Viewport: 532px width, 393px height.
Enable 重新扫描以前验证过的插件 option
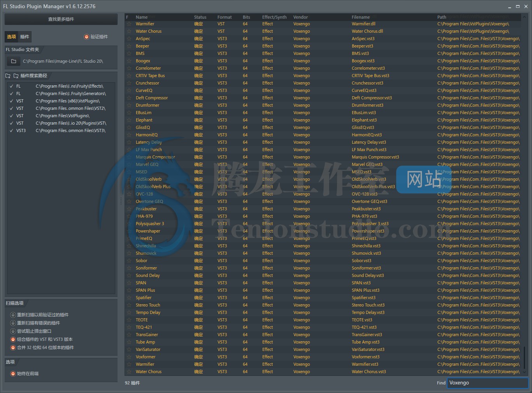[x=13, y=315]
